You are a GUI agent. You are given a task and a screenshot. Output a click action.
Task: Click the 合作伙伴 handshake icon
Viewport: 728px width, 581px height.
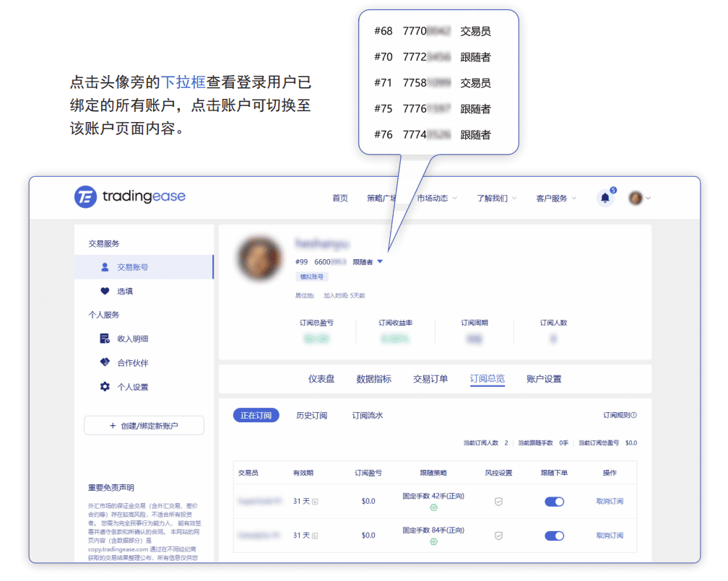click(x=105, y=363)
